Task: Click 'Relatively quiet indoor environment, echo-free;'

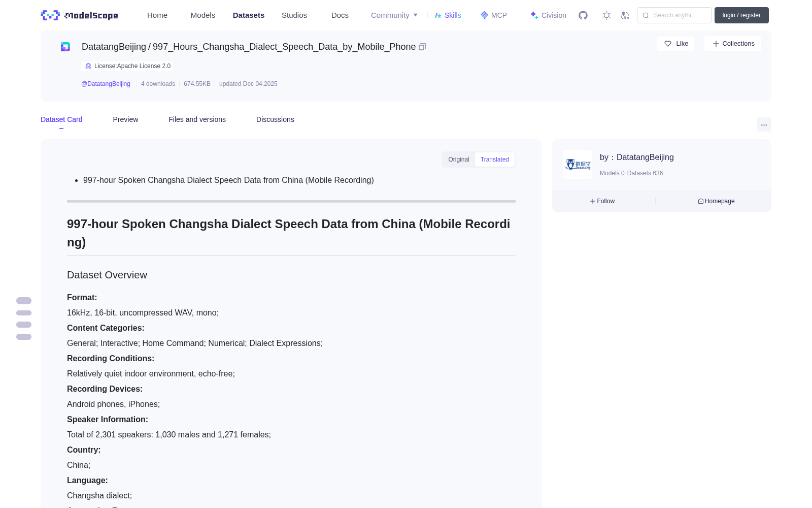Action: (x=151, y=374)
